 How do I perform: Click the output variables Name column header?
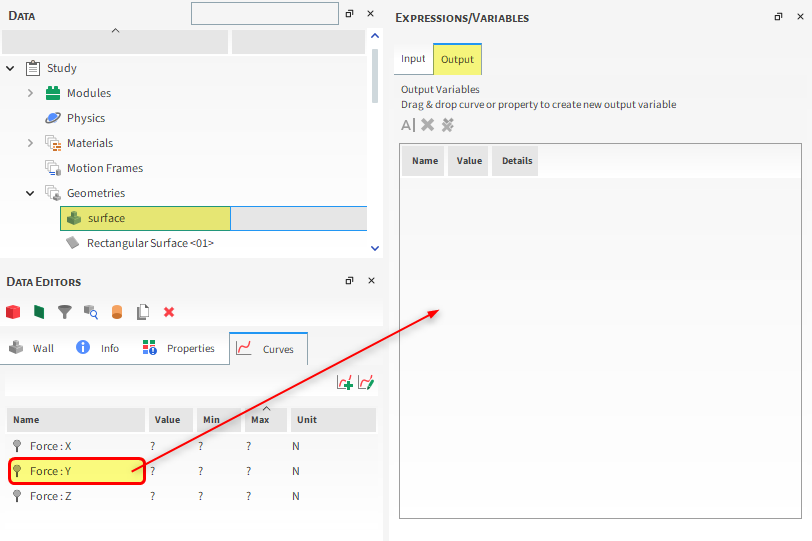coord(423,161)
